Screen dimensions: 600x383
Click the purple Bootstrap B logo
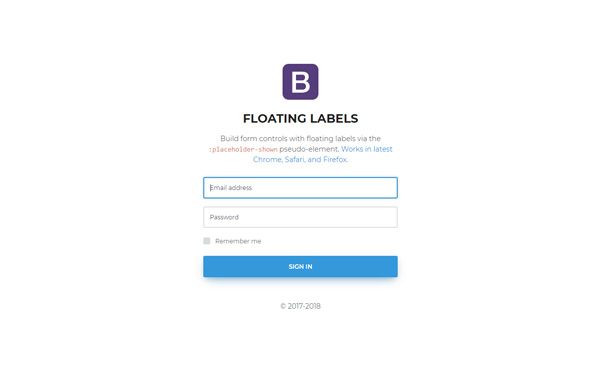coord(300,81)
